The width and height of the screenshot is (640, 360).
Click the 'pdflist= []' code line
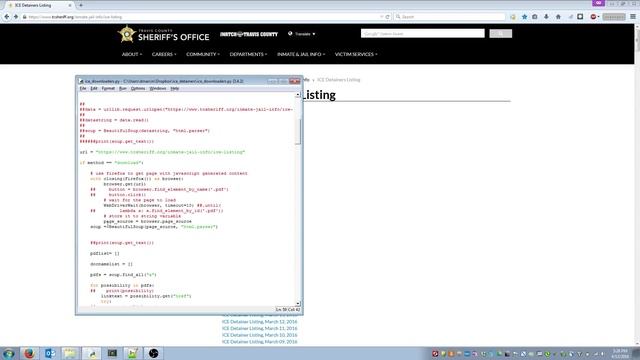tap(105, 253)
